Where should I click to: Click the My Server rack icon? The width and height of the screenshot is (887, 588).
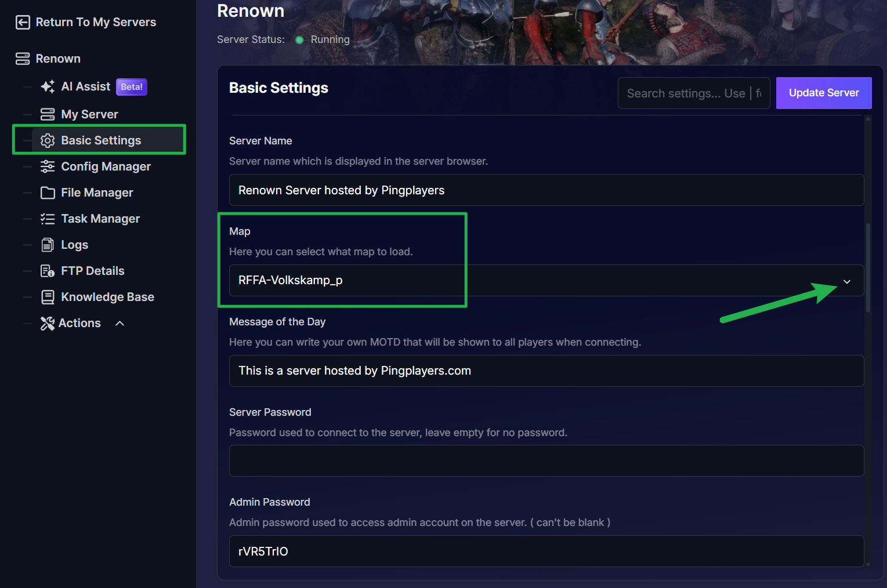[x=48, y=114]
